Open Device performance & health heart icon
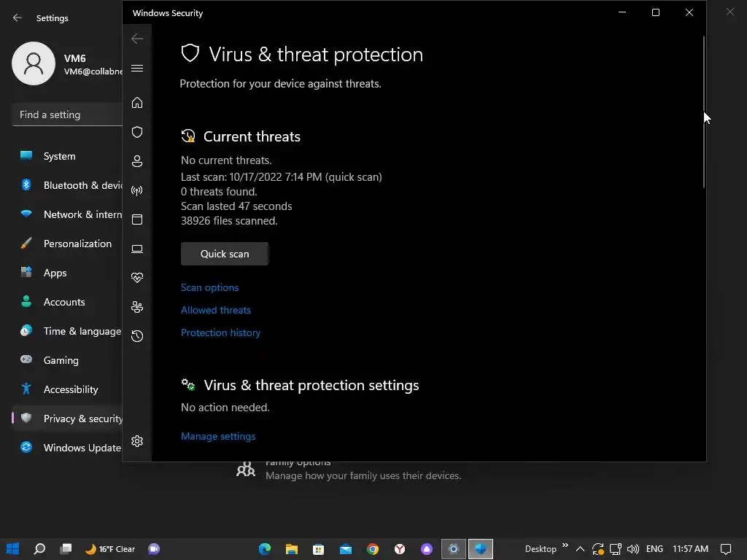The height and width of the screenshot is (560, 747). click(136, 278)
